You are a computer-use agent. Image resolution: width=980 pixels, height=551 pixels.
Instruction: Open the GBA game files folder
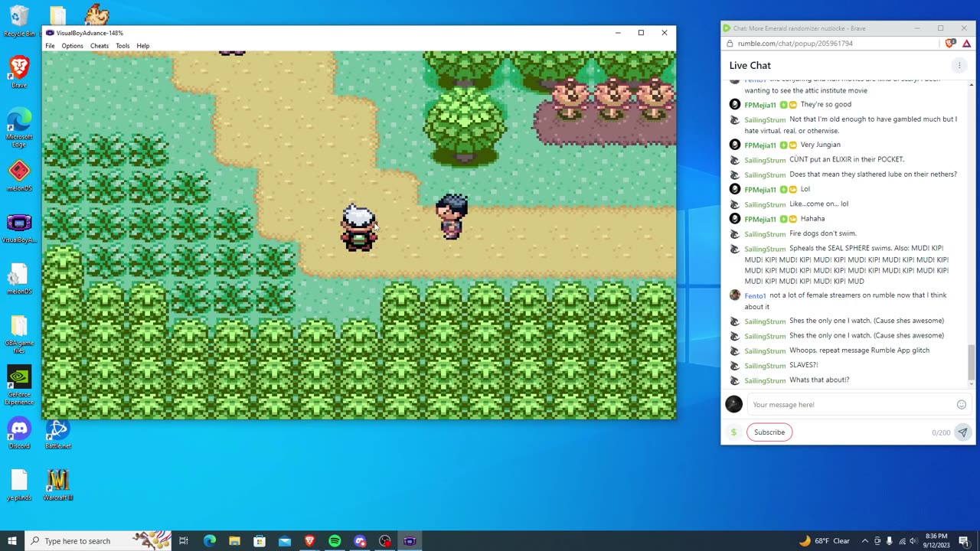pyautogui.click(x=19, y=334)
